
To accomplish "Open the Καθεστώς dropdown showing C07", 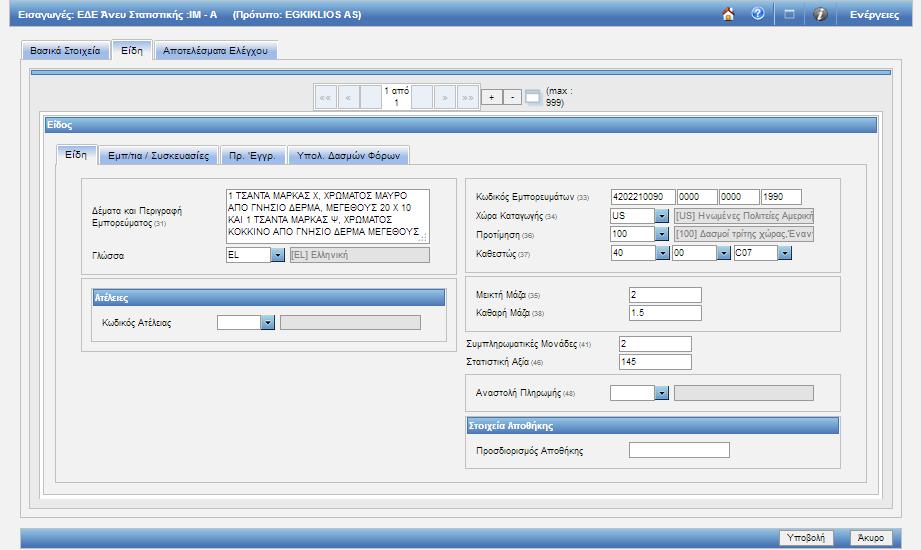I will [x=785, y=253].
